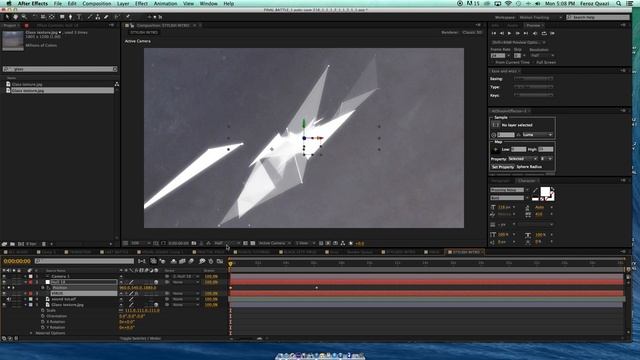Click the Set Property button
The height and width of the screenshot is (360, 640).
pyautogui.click(x=503, y=167)
